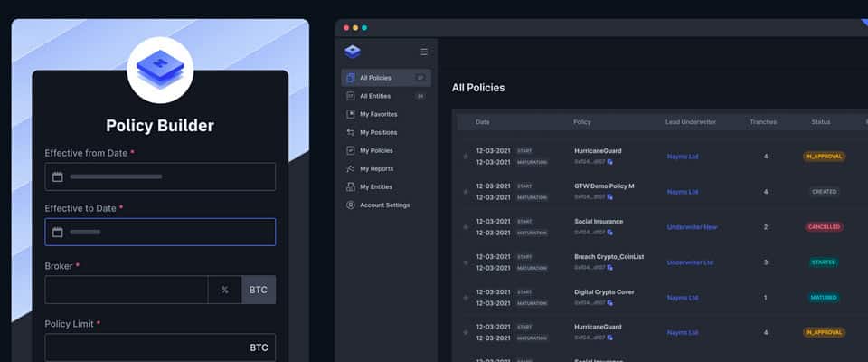868x362 pixels.
Task: Star the Digital Crypto Cover policy row
Action: [x=465, y=298]
